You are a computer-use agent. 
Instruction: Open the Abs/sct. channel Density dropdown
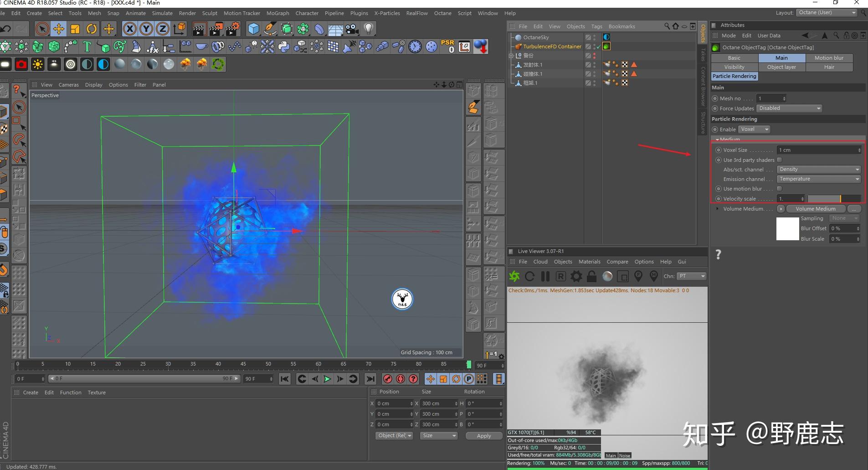pos(818,170)
